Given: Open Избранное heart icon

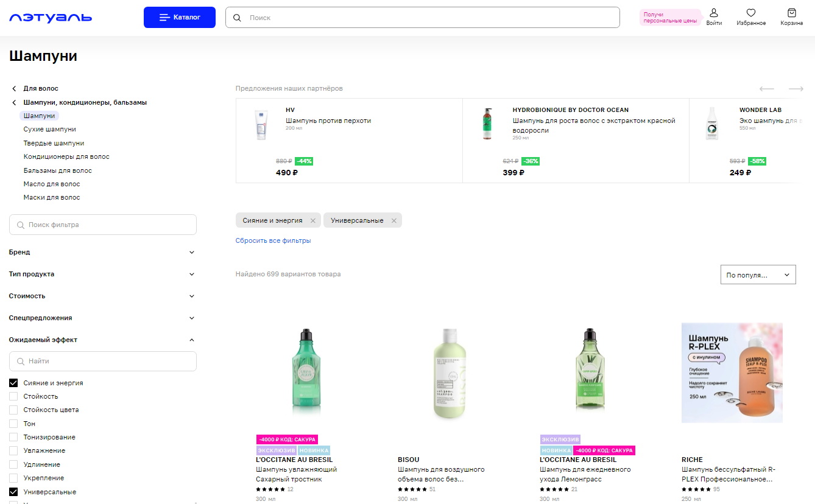Looking at the screenshot, I should 751,13.
